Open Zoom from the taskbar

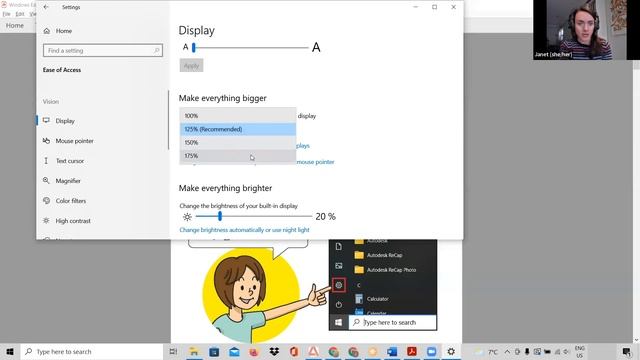point(431,351)
